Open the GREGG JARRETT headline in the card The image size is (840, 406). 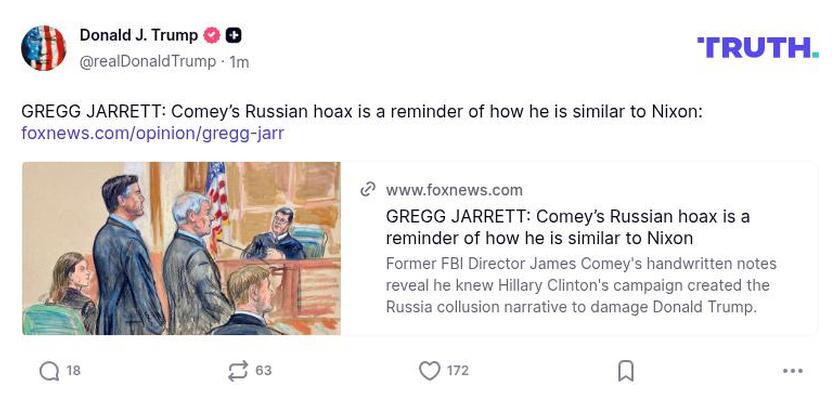567,227
